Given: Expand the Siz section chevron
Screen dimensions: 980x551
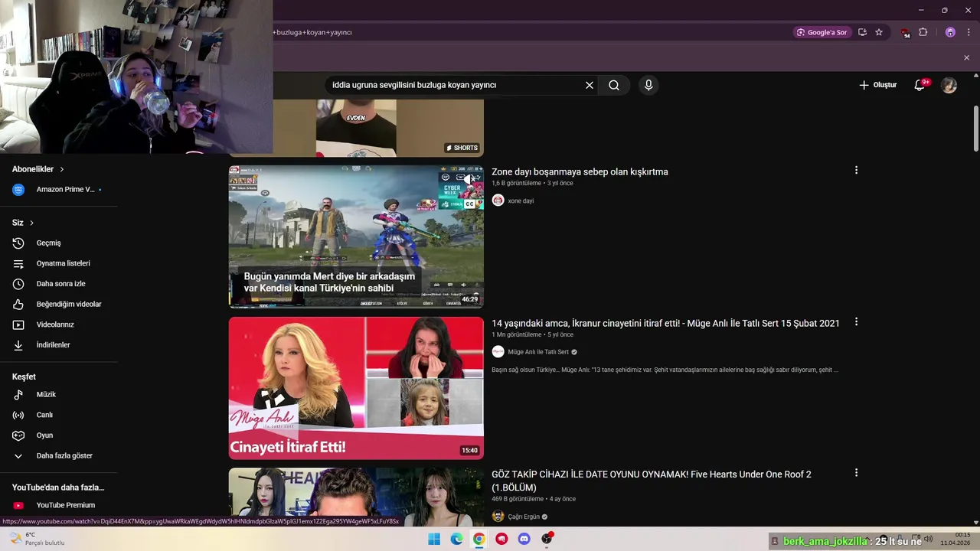Looking at the screenshot, I should (31, 223).
